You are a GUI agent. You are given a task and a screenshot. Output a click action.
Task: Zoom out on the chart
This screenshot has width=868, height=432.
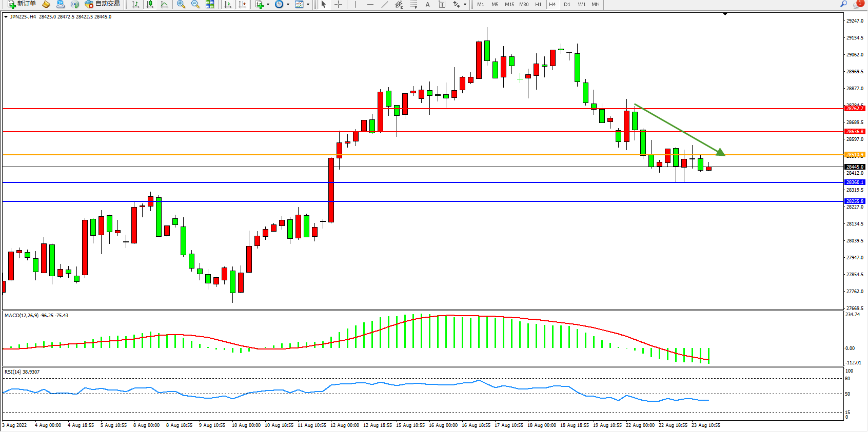(195, 4)
